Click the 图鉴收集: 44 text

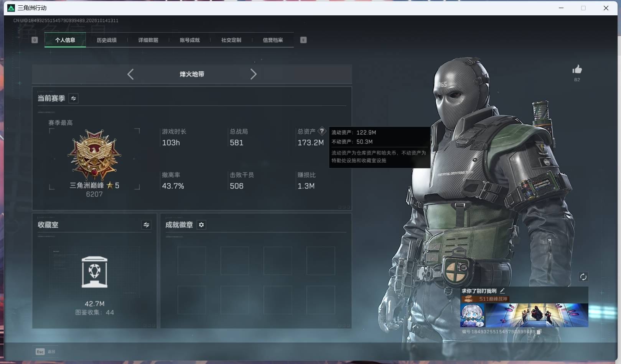click(x=94, y=313)
